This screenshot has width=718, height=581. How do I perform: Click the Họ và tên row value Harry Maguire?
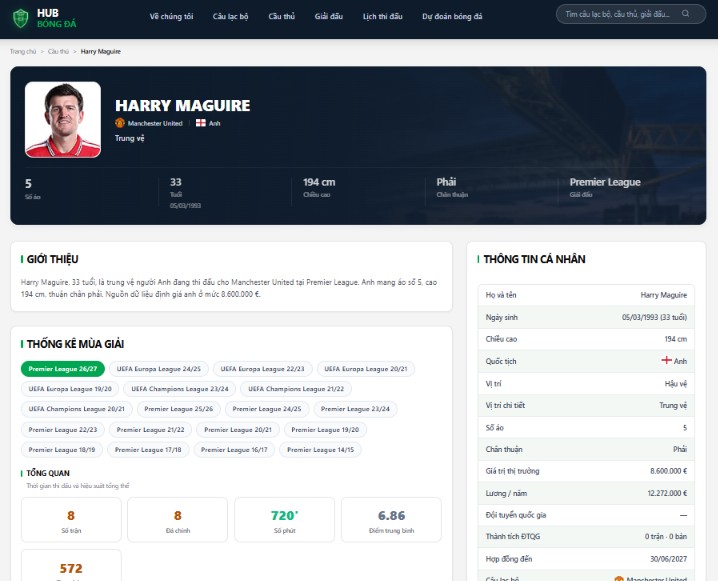pyautogui.click(x=664, y=295)
